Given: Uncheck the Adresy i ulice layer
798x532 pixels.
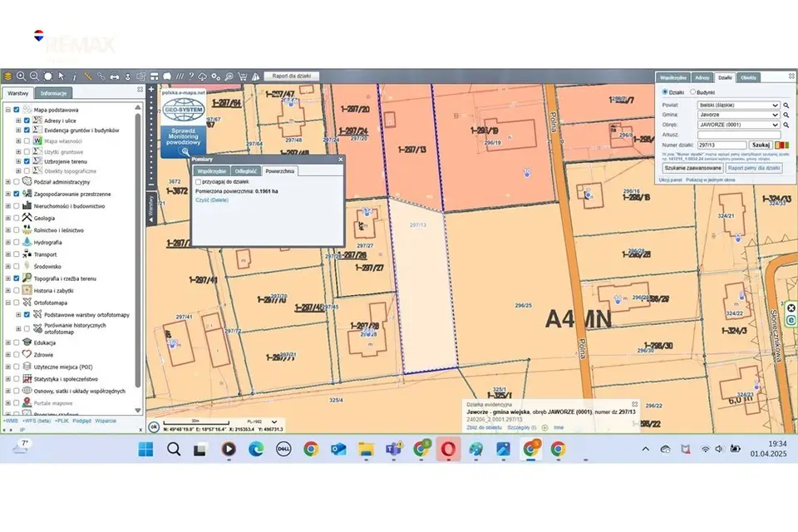Looking at the screenshot, I should [x=27, y=121].
